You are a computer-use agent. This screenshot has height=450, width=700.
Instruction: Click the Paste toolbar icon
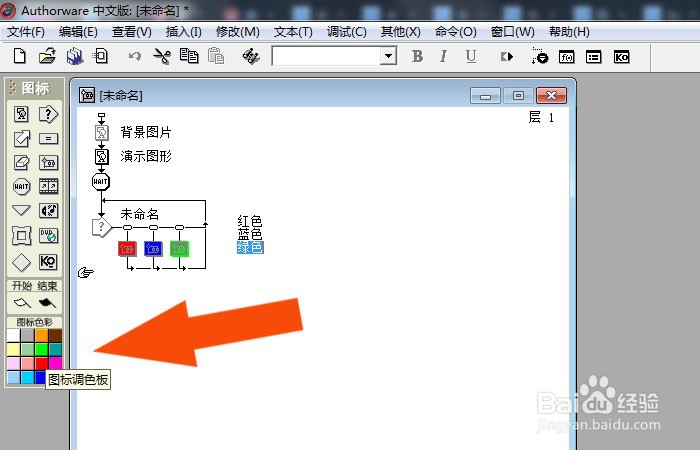click(216, 56)
